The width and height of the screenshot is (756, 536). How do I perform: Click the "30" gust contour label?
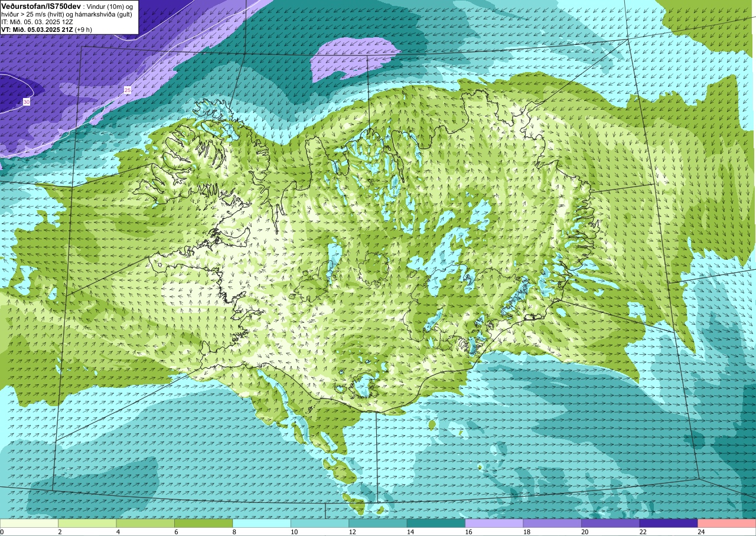27,102
